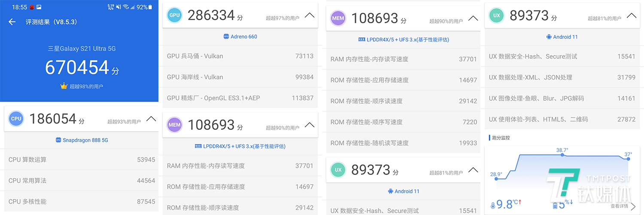
Task: Tap the signal strength bars icon
Action: 133,7
